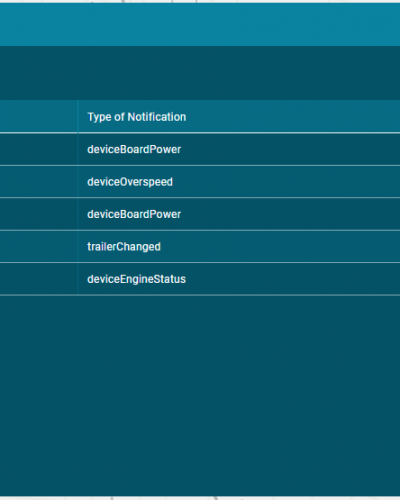
Task: Select deviceBoardPower row just above trailerChanged
Action: click(x=200, y=214)
